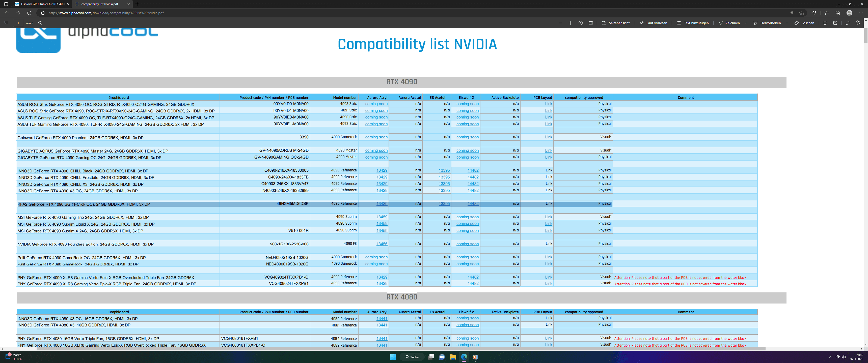Click the PDF search magnifier icon

point(40,23)
